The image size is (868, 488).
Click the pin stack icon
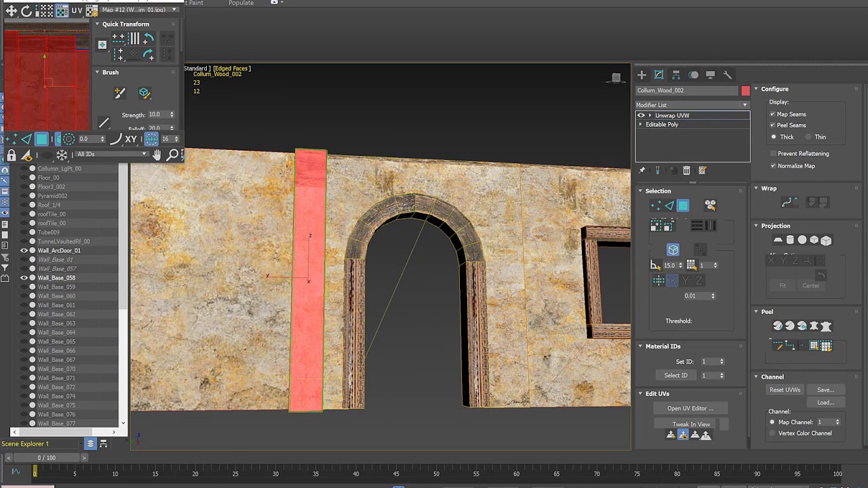point(642,171)
